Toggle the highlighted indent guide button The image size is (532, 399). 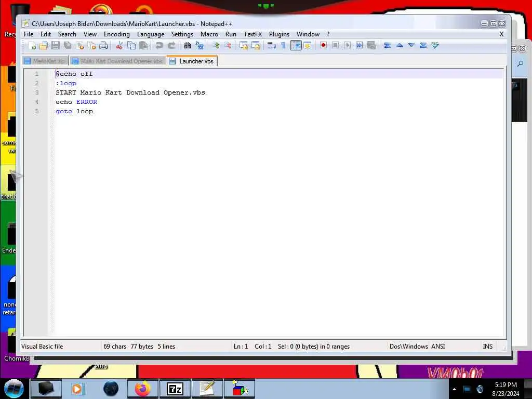click(x=296, y=45)
